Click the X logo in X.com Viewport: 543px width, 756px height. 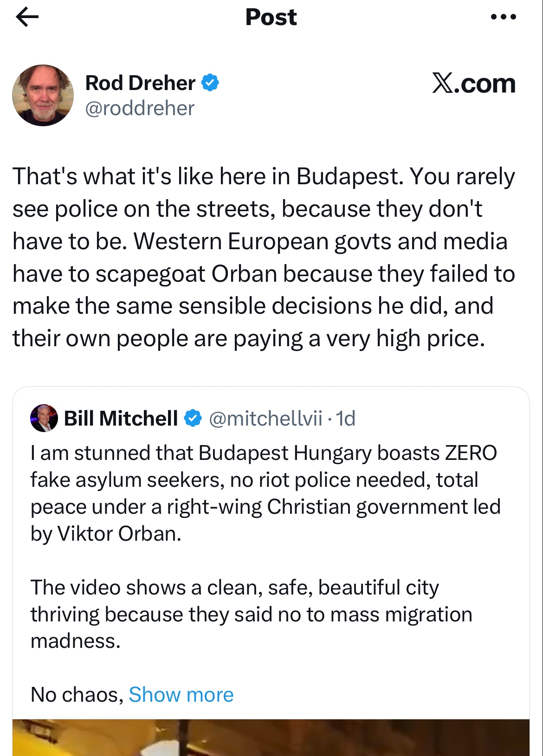(x=442, y=84)
